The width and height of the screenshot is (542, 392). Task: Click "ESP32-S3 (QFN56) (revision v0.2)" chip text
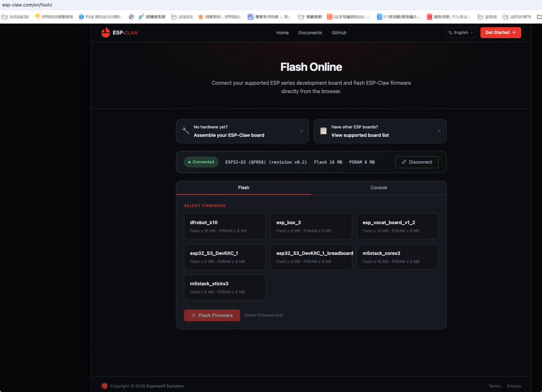click(266, 162)
